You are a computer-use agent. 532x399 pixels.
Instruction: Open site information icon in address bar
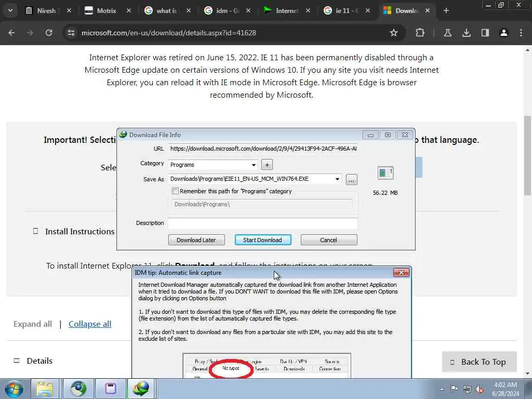(71, 33)
